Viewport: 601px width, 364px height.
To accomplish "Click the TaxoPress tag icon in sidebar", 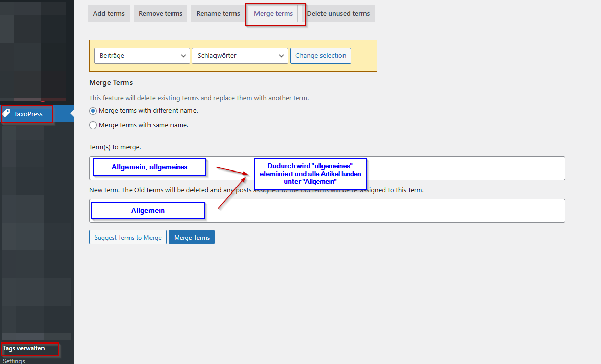I will click(6, 114).
